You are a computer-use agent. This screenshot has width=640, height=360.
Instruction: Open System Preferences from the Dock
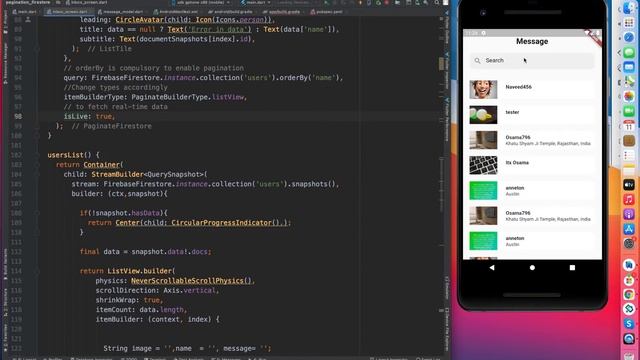tap(629, 244)
